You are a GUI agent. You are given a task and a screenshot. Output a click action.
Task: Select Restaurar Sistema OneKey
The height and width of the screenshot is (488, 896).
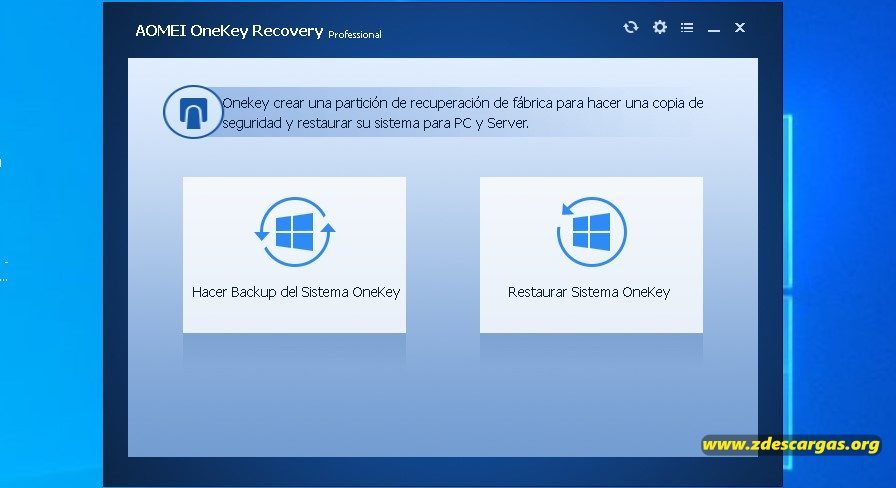point(591,255)
